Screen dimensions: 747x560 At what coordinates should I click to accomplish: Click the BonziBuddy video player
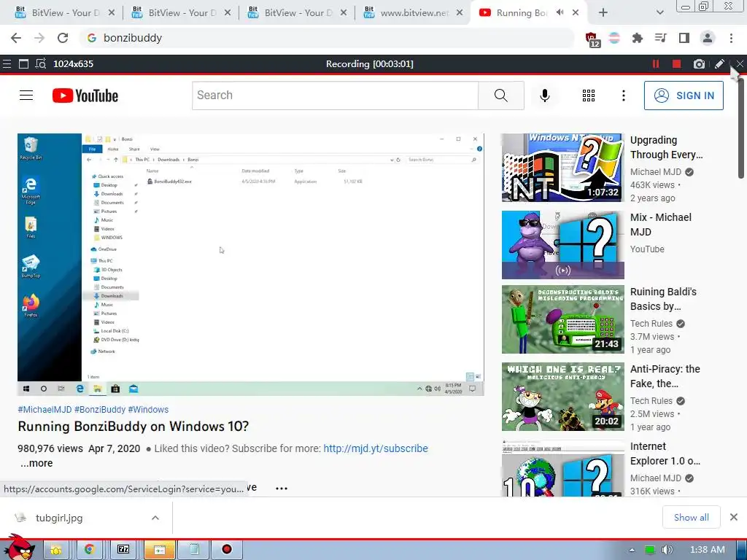tap(251, 264)
